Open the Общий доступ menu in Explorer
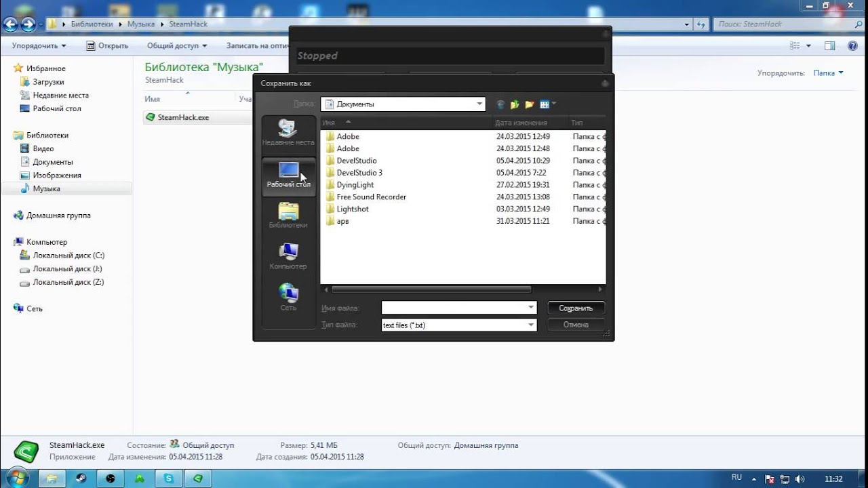The height and width of the screenshot is (488, 868). pyautogui.click(x=177, y=46)
